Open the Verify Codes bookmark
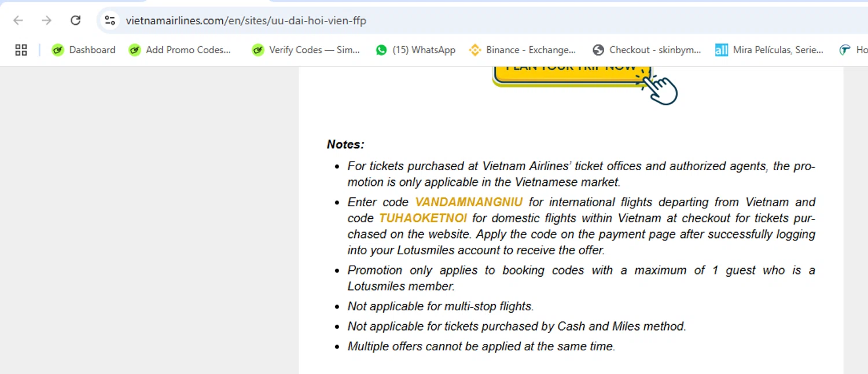 coord(306,50)
